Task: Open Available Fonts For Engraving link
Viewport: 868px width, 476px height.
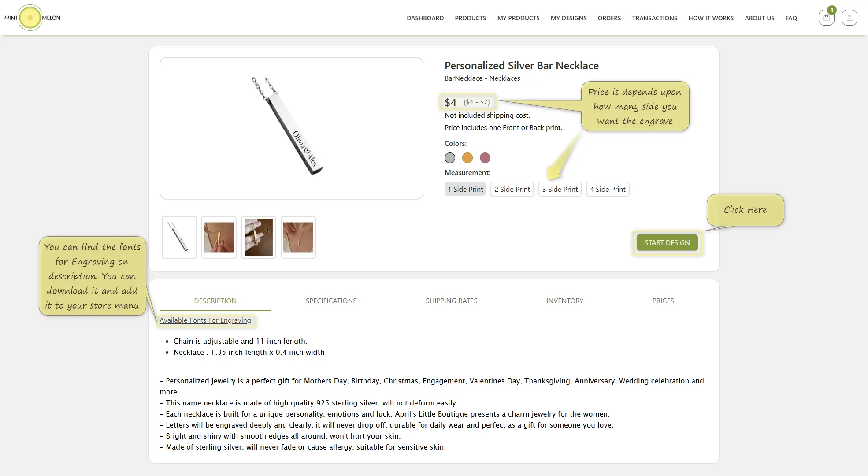Action: point(205,320)
